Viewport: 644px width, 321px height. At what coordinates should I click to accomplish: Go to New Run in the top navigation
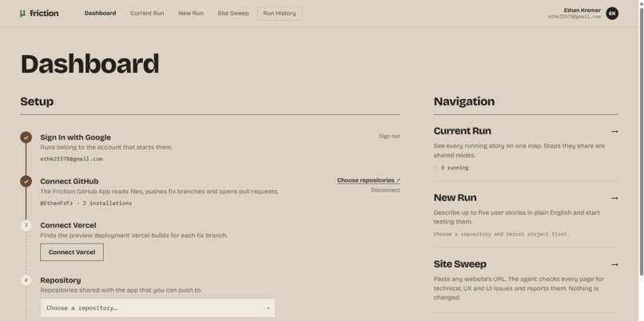191,13
